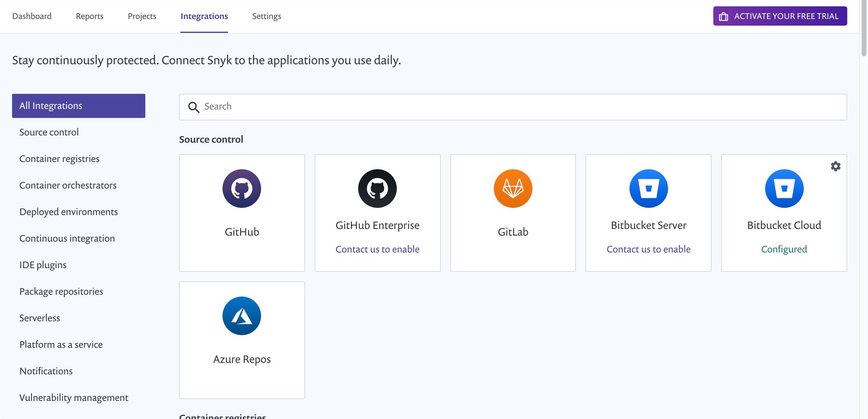The height and width of the screenshot is (419, 868).
Task: Show Deployed environments integrations
Action: click(68, 212)
